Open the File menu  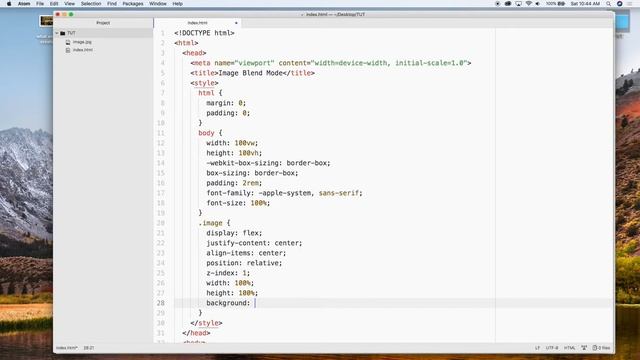point(40,4)
